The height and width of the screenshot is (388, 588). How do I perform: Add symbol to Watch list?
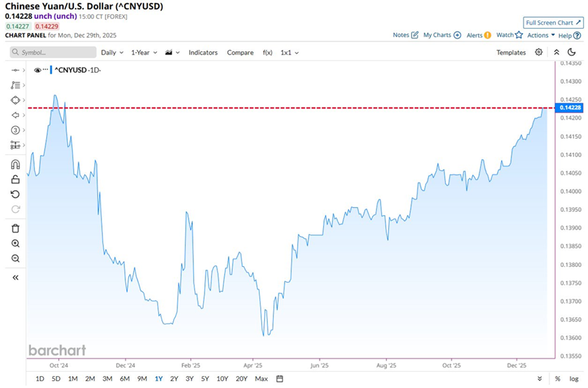505,35
